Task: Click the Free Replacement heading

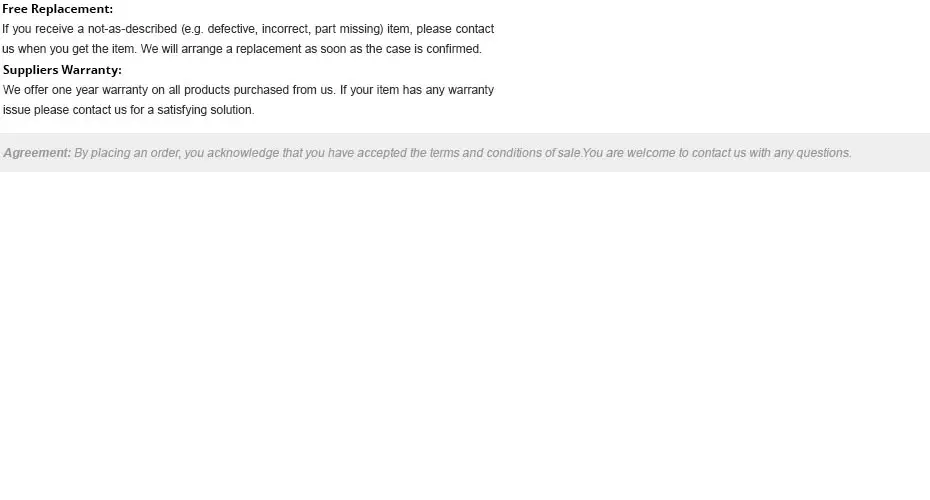Action: pos(58,9)
